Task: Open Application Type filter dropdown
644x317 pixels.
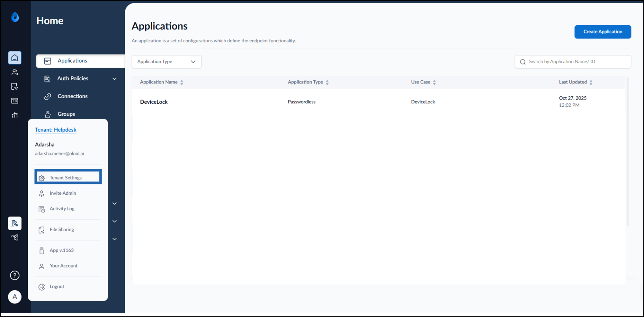Action: [x=166, y=62]
